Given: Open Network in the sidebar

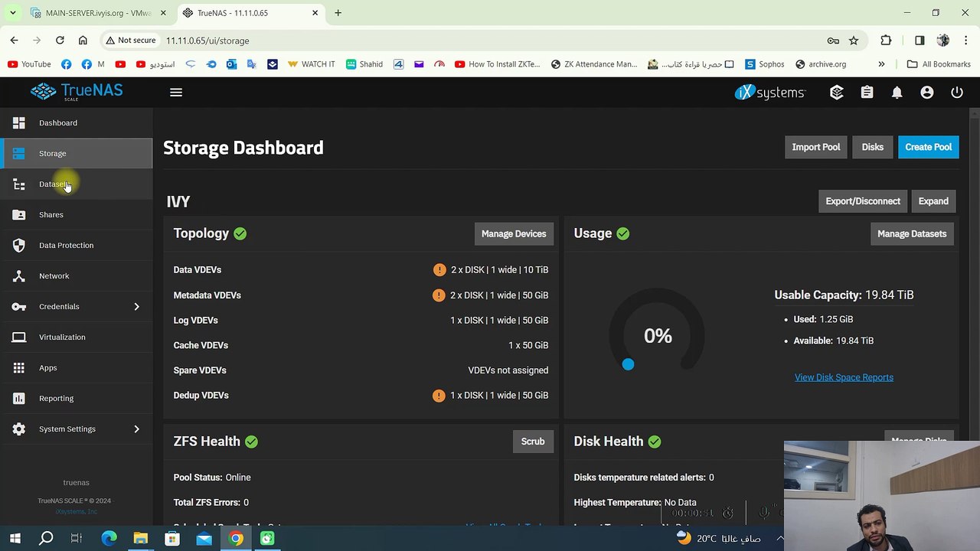Looking at the screenshot, I should [77, 275].
